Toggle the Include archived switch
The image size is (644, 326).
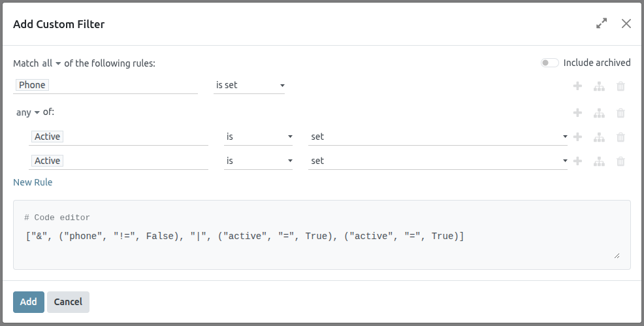549,63
